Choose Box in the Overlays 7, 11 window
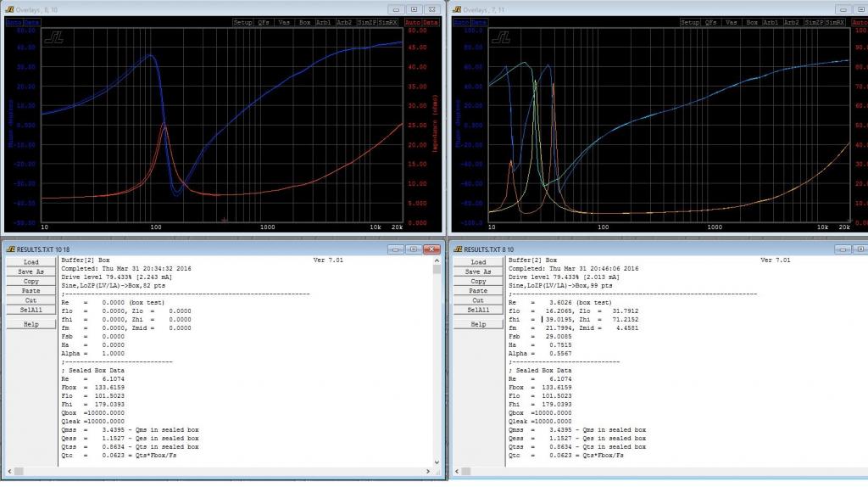868x487 pixels. pyautogui.click(x=752, y=22)
